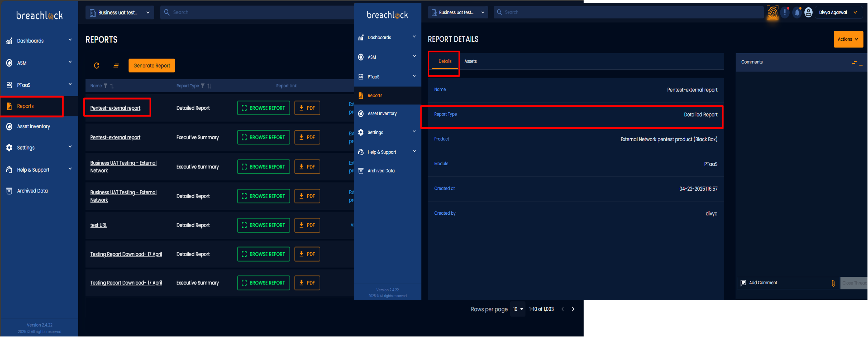
Task: Go to the previous page of reports
Action: point(562,309)
